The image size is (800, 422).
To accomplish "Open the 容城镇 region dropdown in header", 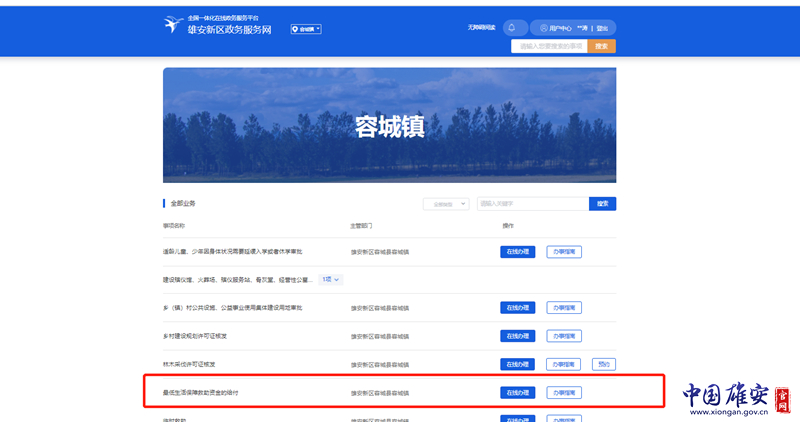I will click(306, 30).
